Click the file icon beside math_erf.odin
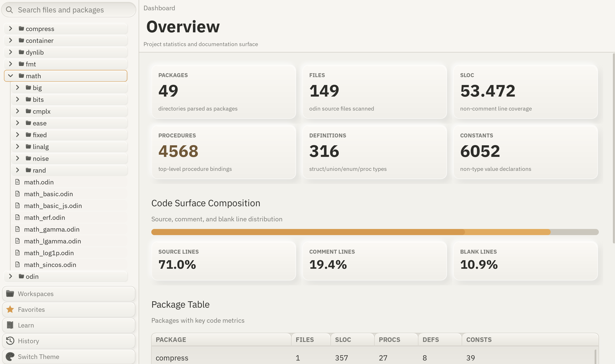Viewport: 615px width, 364px height. coord(17,217)
